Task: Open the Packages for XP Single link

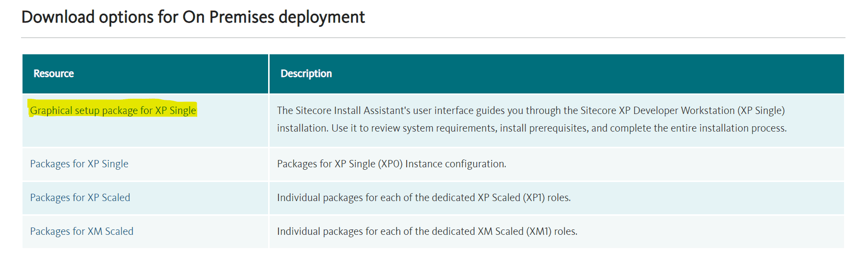Action: point(79,164)
